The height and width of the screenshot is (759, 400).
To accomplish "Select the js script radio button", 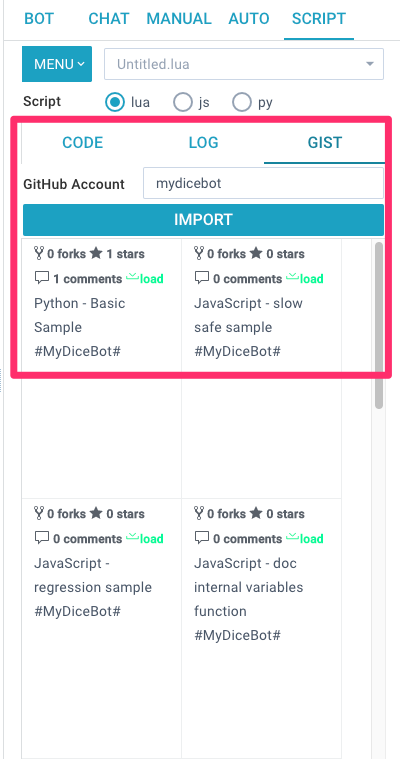I will [x=183, y=102].
